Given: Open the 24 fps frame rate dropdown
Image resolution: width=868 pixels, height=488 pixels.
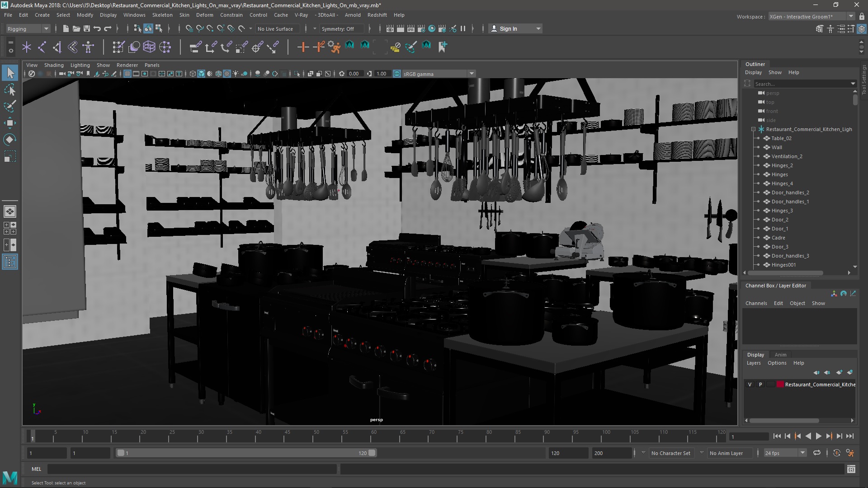Looking at the screenshot, I should click(x=785, y=453).
